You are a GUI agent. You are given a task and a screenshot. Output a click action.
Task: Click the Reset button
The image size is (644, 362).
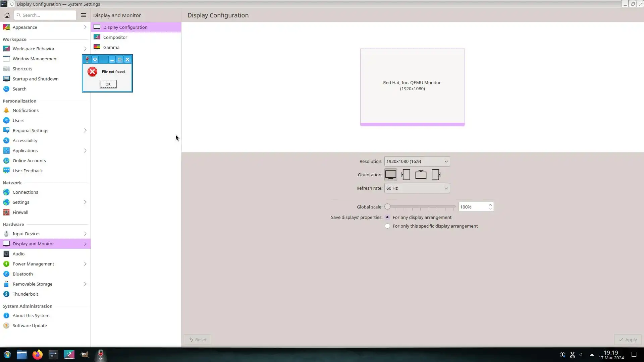pyautogui.click(x=198, y=340)
